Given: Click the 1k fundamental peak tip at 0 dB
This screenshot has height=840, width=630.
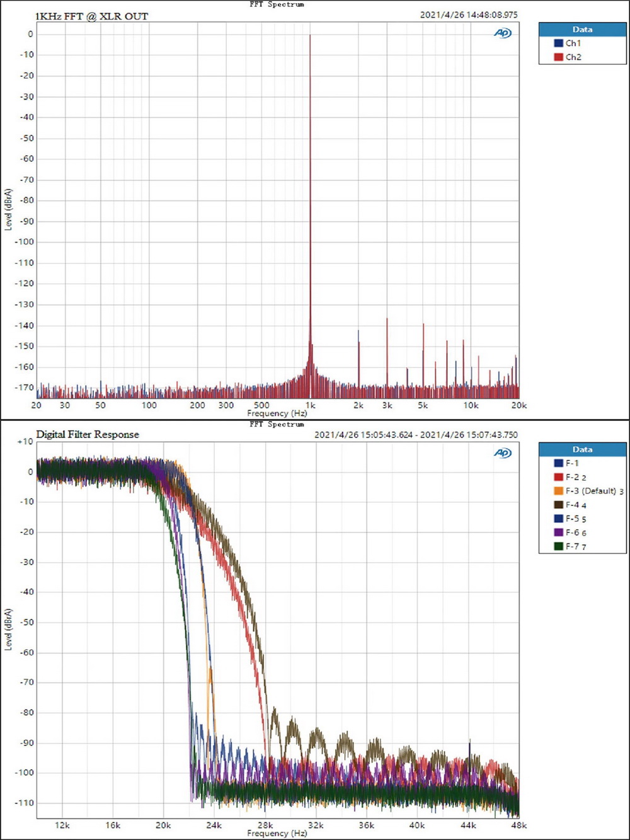Looking at the screenshot, I should (310, 35).
